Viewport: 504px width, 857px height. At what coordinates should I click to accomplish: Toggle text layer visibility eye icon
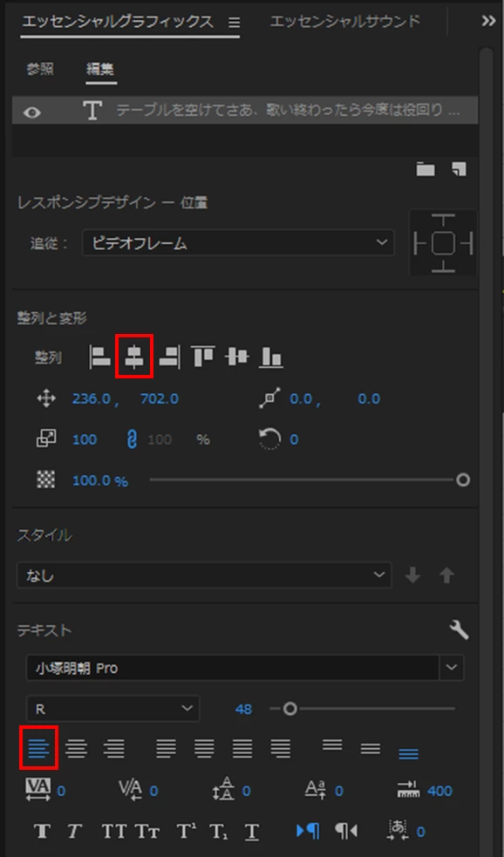[x=32, y=112]
